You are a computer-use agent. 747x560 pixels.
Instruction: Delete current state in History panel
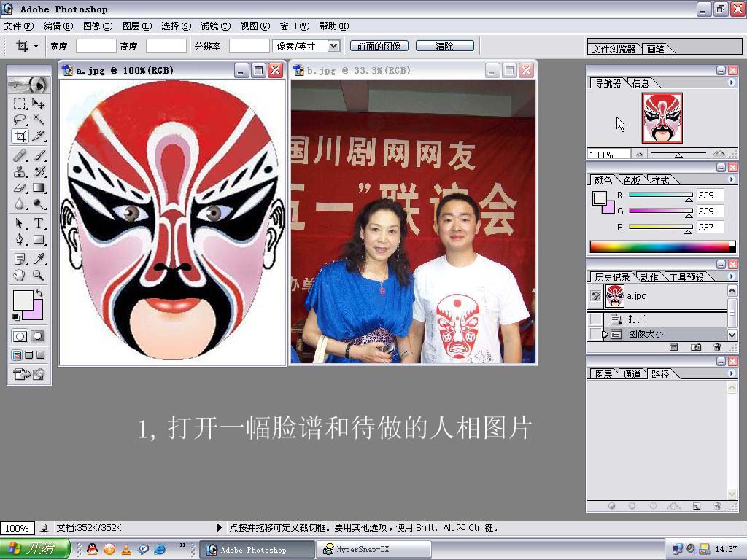pyautogui.click(x=718, y=347)
